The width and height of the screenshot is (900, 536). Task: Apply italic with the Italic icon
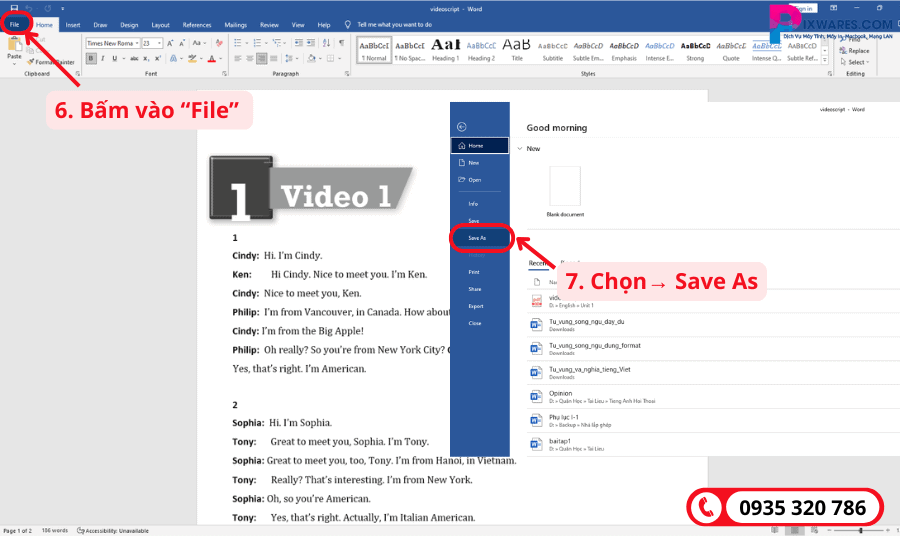click(100, 59)
